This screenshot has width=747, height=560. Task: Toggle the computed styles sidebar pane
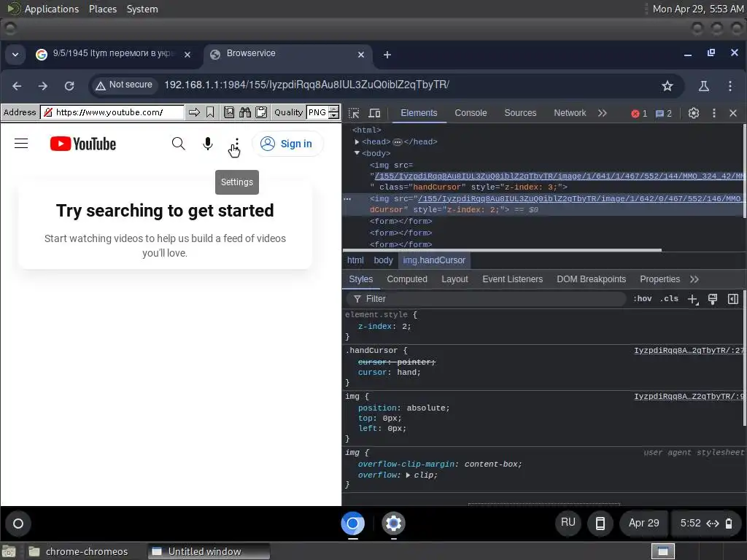[733, 299]
